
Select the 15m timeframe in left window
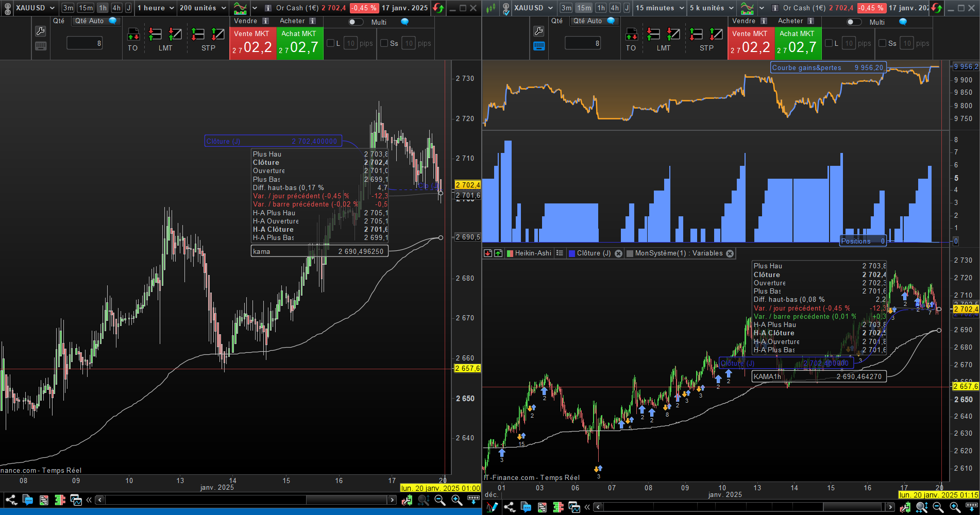click(86, 8)
